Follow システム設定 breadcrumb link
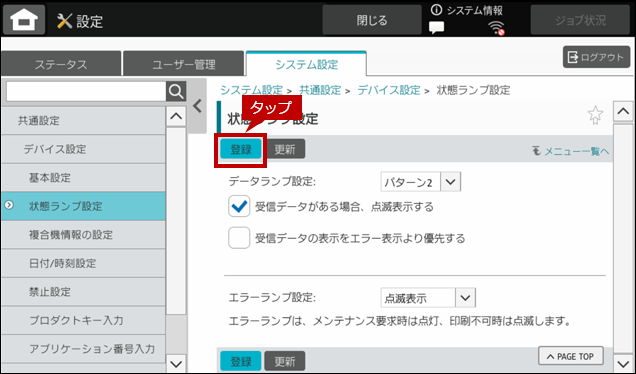Image resolution: width=636 pixels, height=374 pixels. (x=251, y=90)
